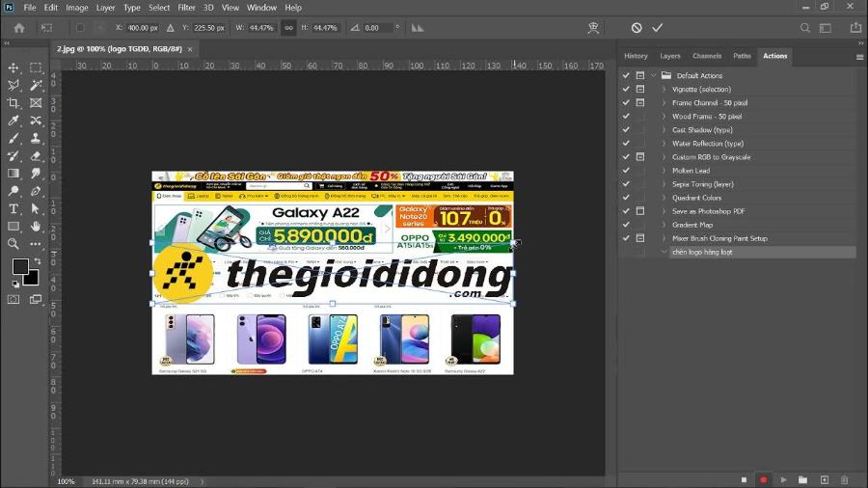Collapse the Default Actions folder

[x=654, y=75]
